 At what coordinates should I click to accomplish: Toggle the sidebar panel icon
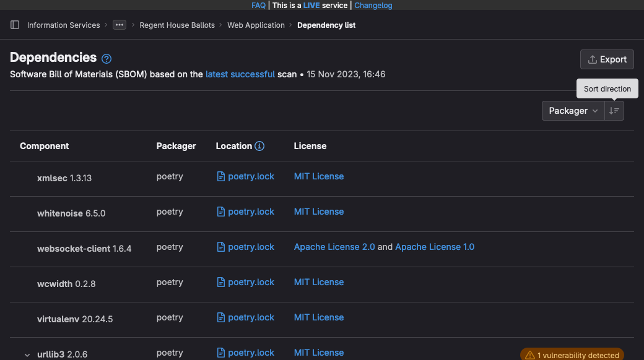tap(15, 25)
